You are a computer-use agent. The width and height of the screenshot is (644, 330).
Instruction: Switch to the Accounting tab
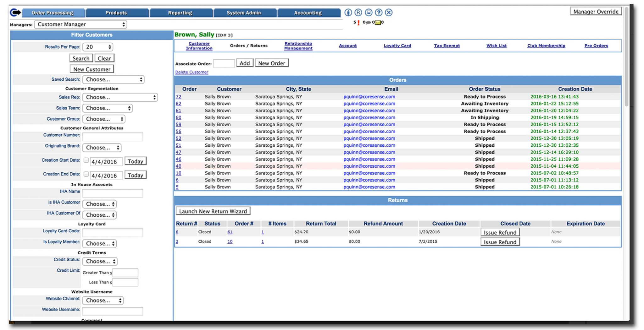[308, 13]
